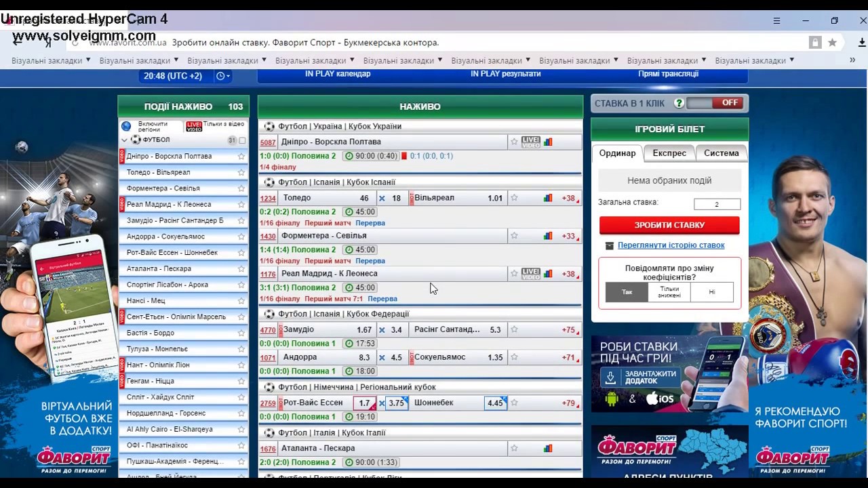Open LIVE VIDEO for match 5087 Дніпро - Ворскла

(x=531, y=142)
